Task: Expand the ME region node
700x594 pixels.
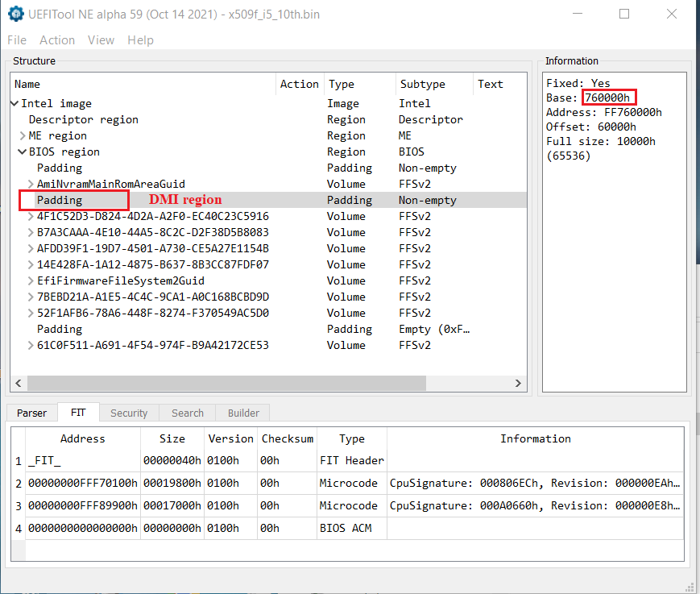Action: tap(23, 135)
